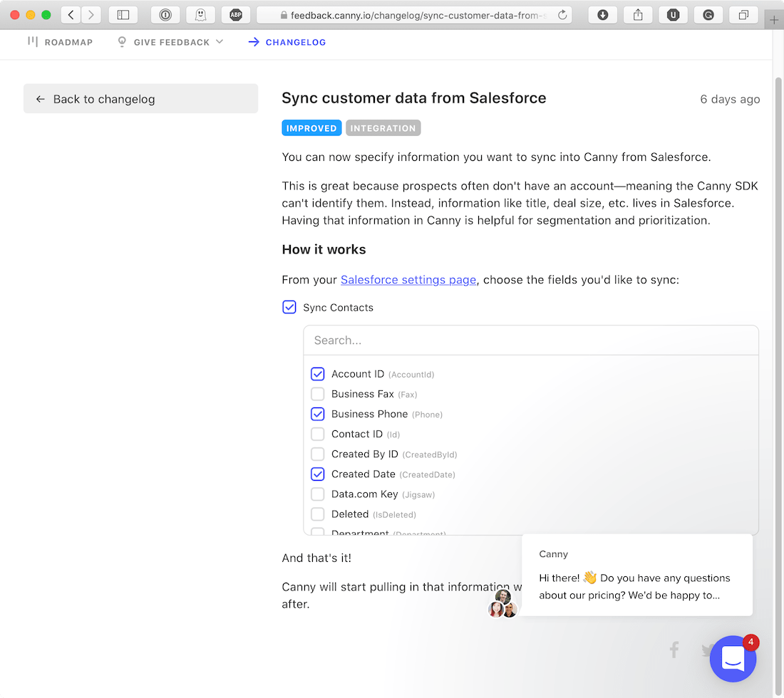Toggle the Safari sidebar button
Image resolution: width=784 pixels, height=698 pixels.
click(x=123, y=15)
